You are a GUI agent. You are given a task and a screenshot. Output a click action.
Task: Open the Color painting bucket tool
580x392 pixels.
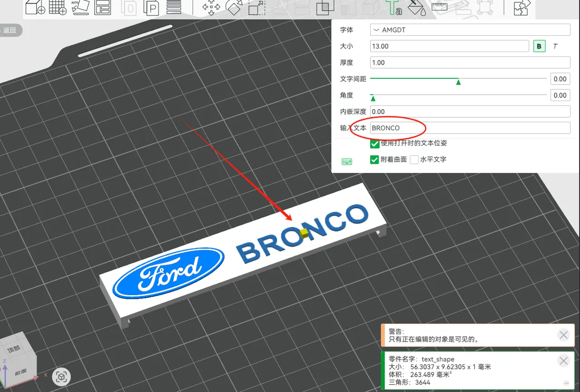point(416,8)
